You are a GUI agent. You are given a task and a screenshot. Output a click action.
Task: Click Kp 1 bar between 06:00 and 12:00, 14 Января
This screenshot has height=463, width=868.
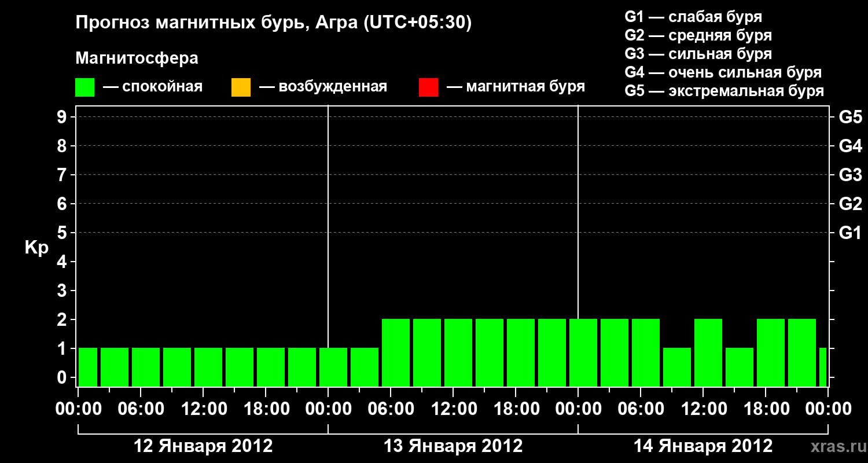point(677,367)
